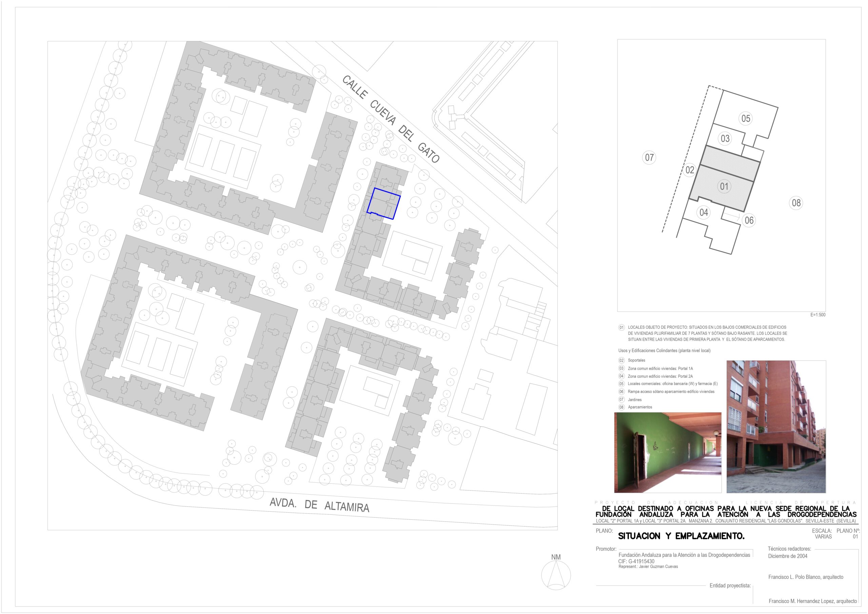
Task: Click the blue outlined plot on the site plan
Action: point(383,204)
